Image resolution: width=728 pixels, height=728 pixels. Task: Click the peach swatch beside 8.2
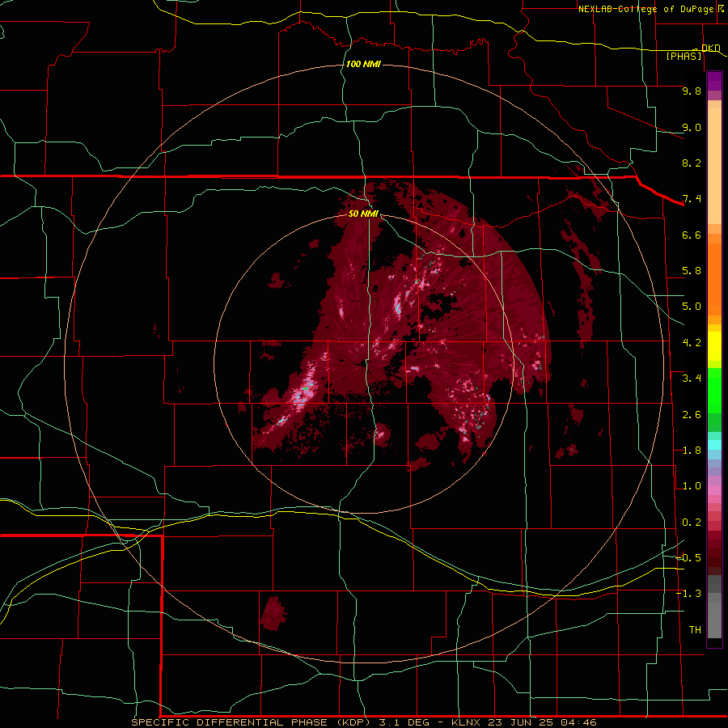coord(714,166)
